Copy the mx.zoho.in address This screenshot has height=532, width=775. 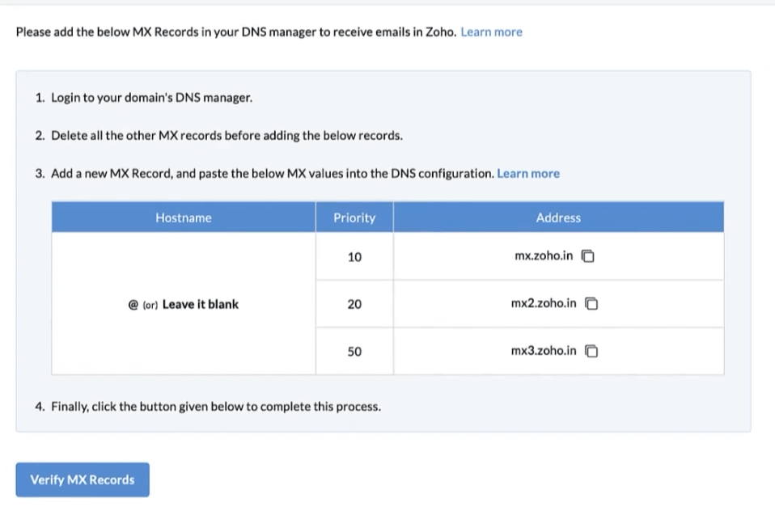click(x=587, y=255)
